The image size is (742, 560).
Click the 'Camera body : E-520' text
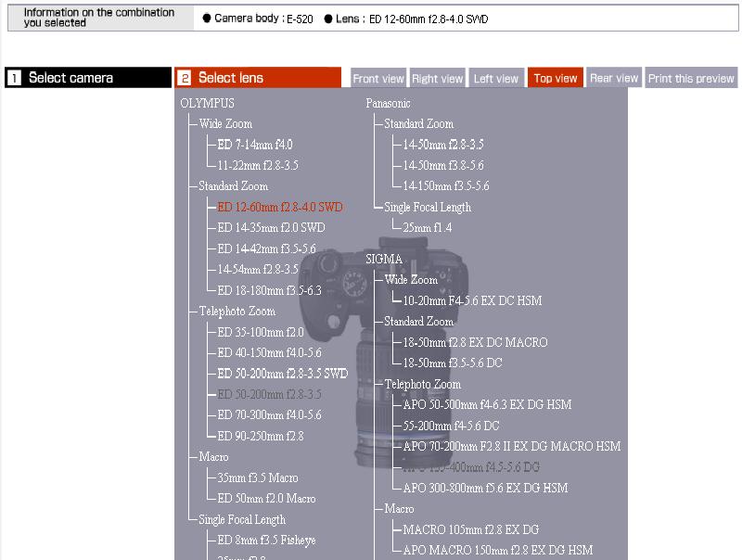coord(258,19)
